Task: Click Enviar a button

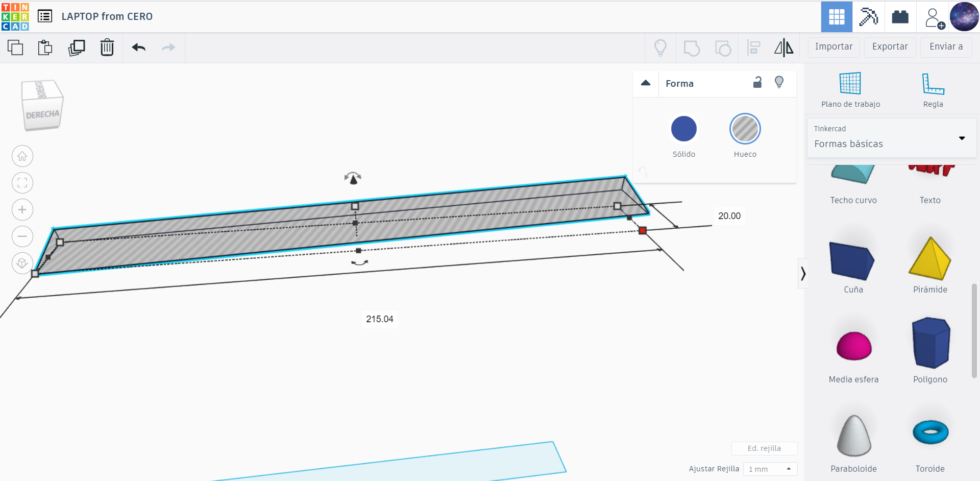Action: 946,47
